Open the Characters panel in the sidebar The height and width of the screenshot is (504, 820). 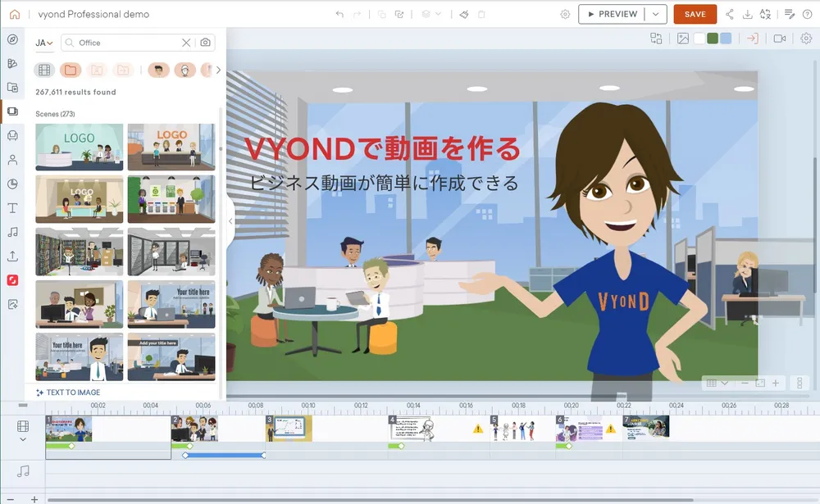coord(12,160)
